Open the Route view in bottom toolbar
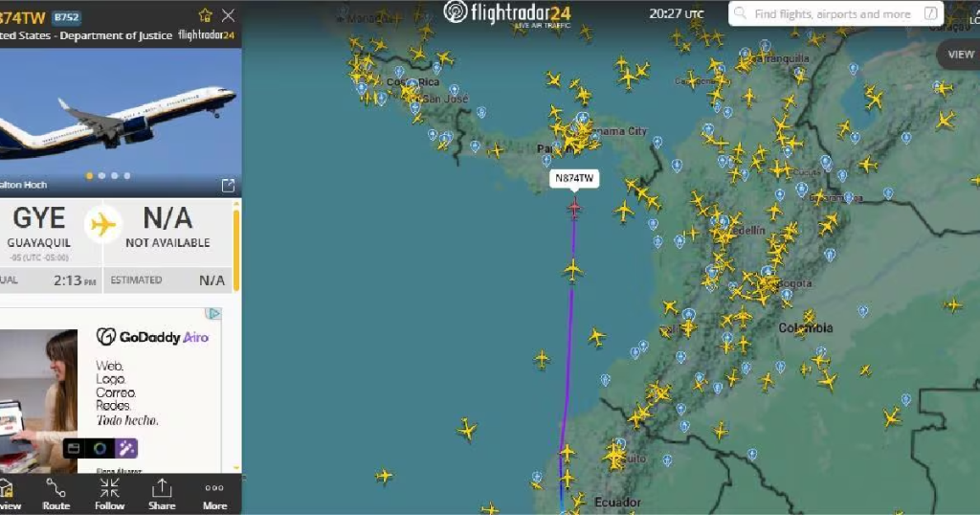The image size is (980, 515). (x=56, y=494)
